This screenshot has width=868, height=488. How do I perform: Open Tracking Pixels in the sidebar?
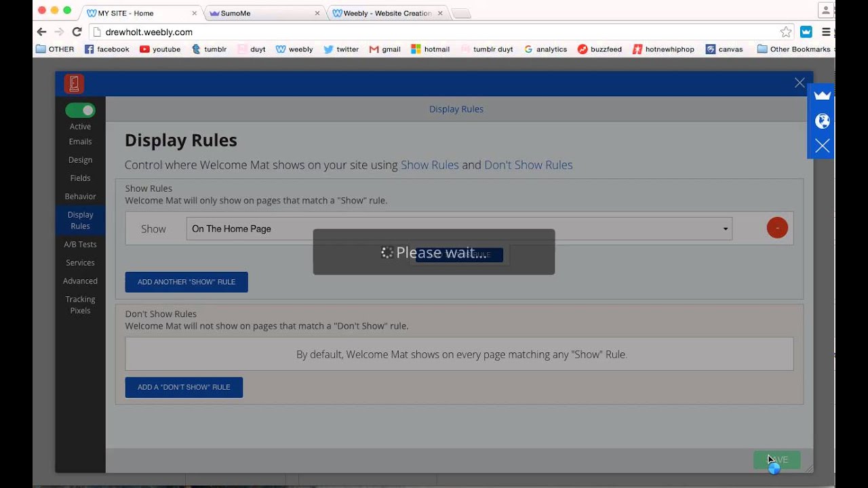coord(80,305)
